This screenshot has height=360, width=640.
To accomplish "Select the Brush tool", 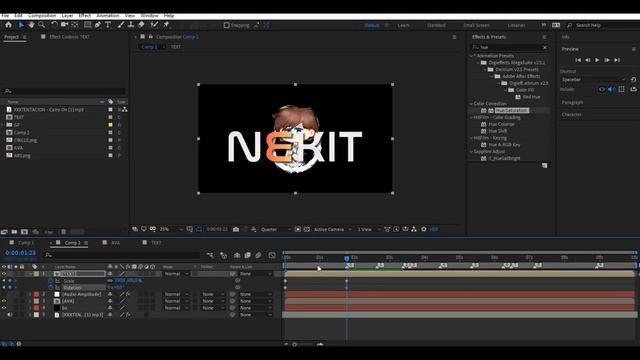I will coord(121,25).
